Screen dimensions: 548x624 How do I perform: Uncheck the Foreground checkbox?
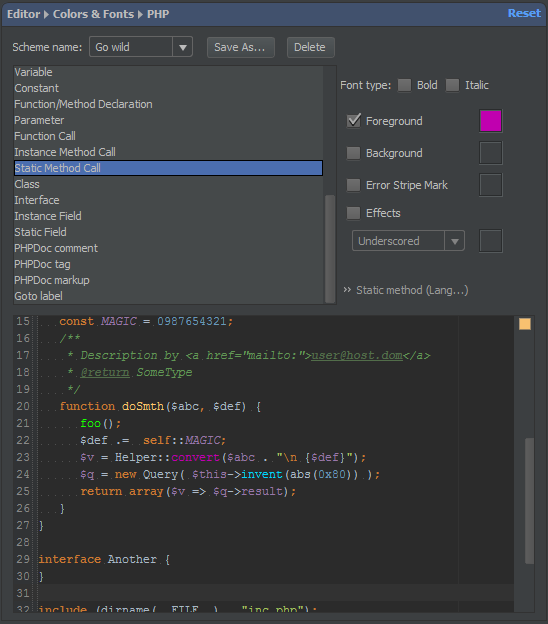click(x=353, y=121)
